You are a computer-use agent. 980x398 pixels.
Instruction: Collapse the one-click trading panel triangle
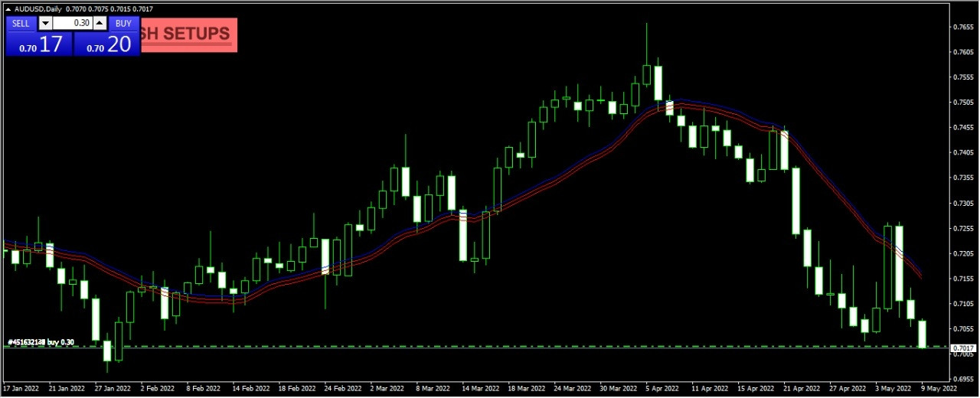point(8,8)
